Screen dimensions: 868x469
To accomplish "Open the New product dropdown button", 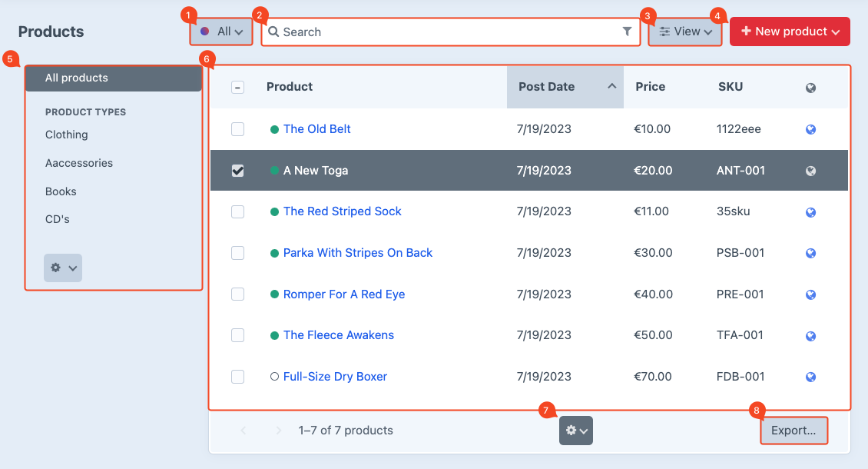I will 790,32.
